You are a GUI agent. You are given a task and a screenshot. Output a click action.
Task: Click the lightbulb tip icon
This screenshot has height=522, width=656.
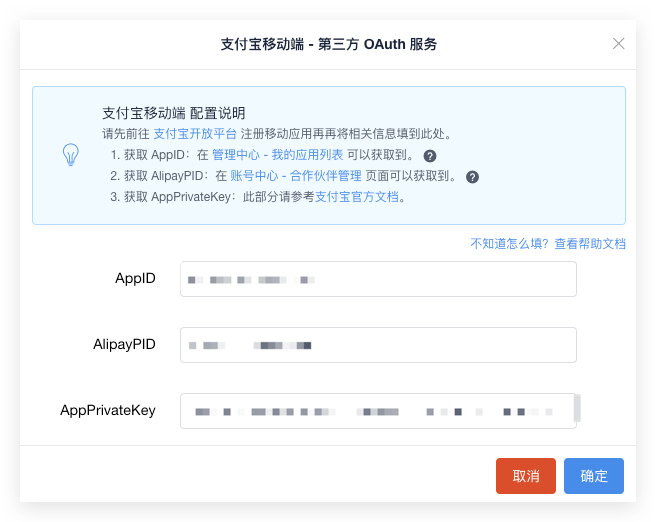click(x=71, y=155)
